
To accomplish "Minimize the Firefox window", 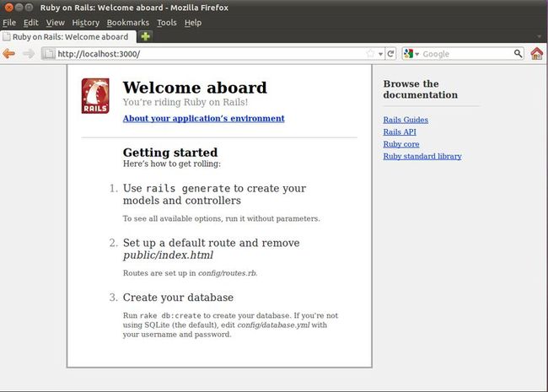I will point(19,8).
